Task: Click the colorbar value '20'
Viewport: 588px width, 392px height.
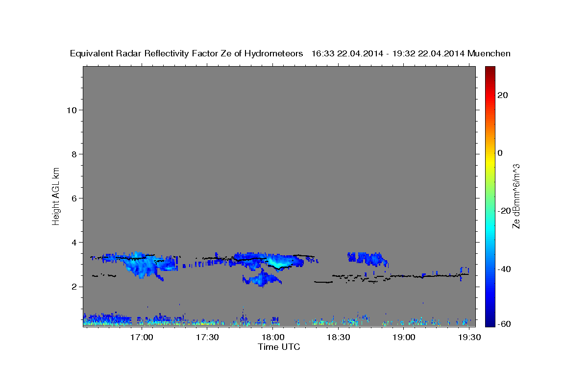Action: coord(503,95)
